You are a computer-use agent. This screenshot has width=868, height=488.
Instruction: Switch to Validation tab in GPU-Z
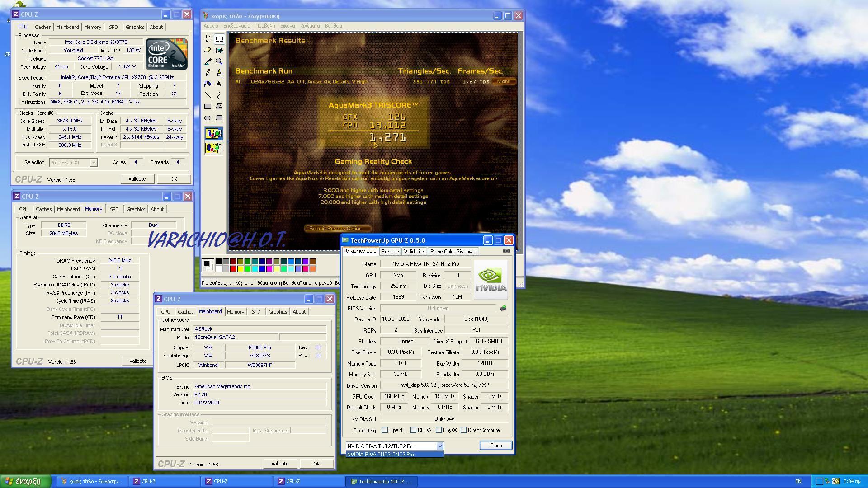414,252
